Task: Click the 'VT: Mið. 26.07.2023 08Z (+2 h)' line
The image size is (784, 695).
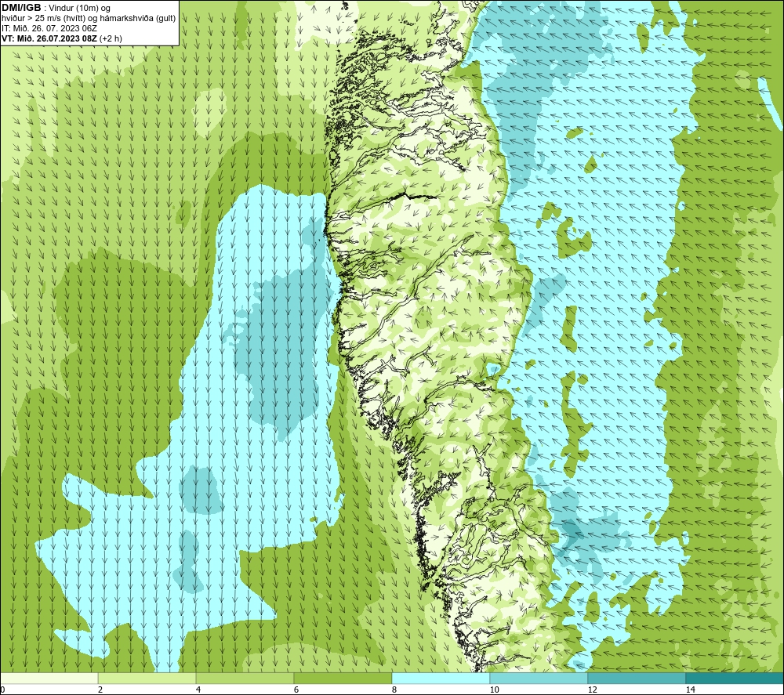Action: coord(61,38)
